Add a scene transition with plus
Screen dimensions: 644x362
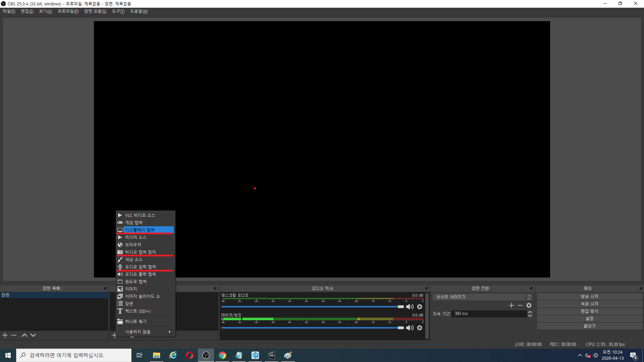512,305
